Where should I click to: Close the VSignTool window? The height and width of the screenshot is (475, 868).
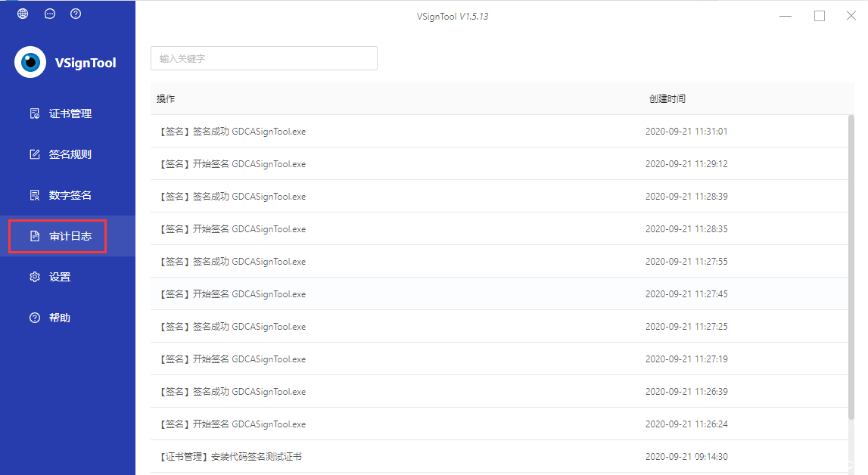(x=851, y=16)
